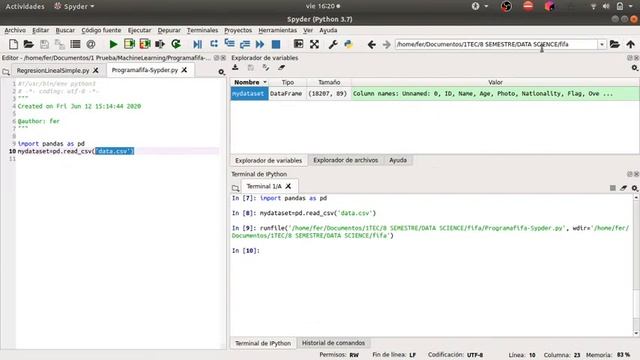Save the current file with the disk icon
The height and width of the screenshot is (360, 640).
[44, 44]
